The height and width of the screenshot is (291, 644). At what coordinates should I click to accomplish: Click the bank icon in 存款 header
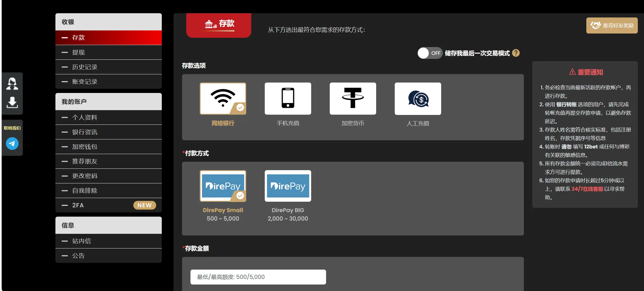click(208, 24)
